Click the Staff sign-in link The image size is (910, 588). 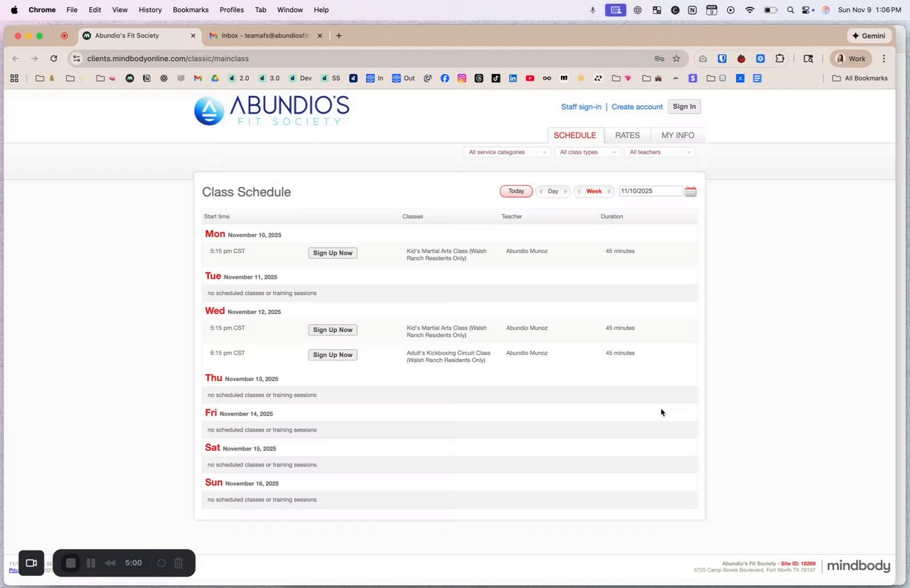[x=581, y=107]
